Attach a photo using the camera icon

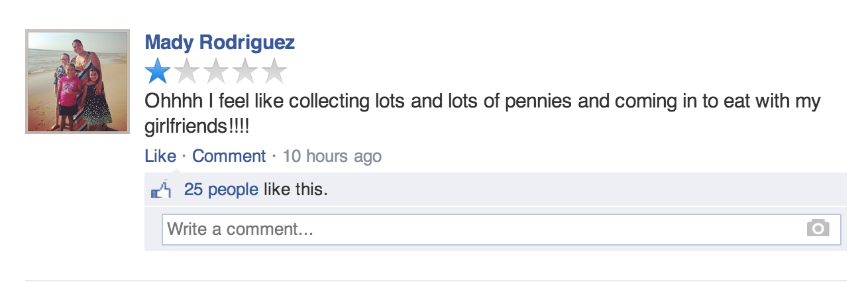[818, 228]
